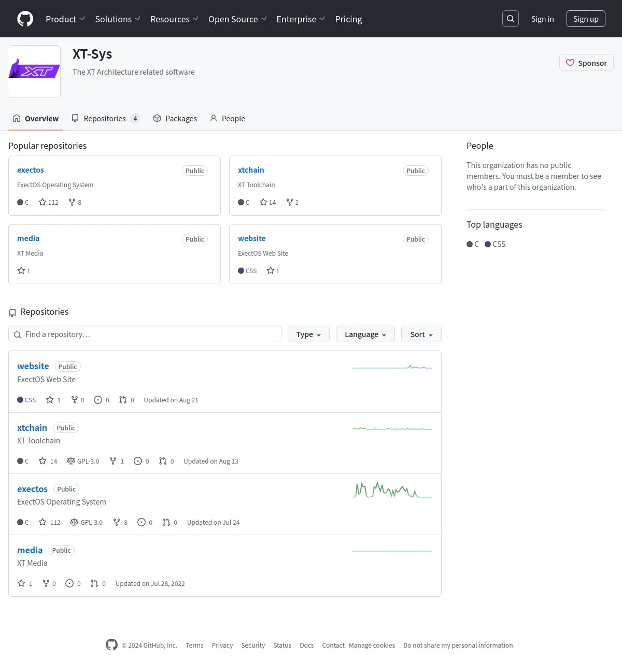Click the star icon on media card
This screenshot has height=672, width=622.
(21, 271)
